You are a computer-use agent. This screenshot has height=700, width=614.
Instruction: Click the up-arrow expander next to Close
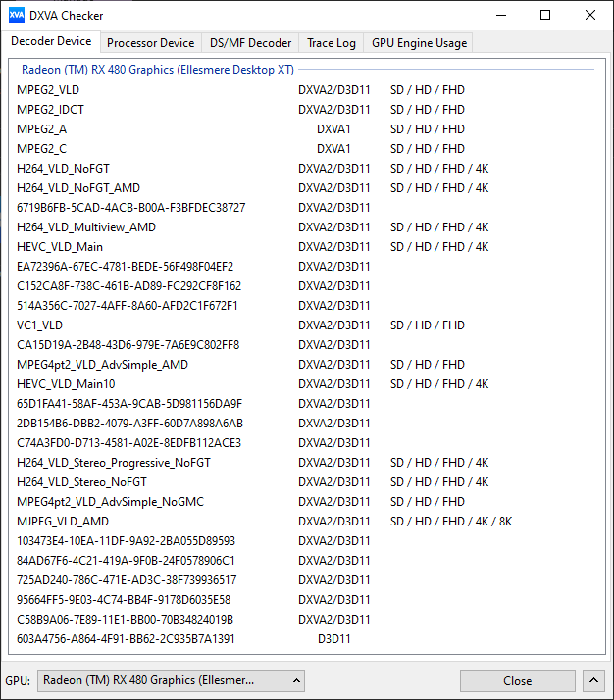point(593,680)
